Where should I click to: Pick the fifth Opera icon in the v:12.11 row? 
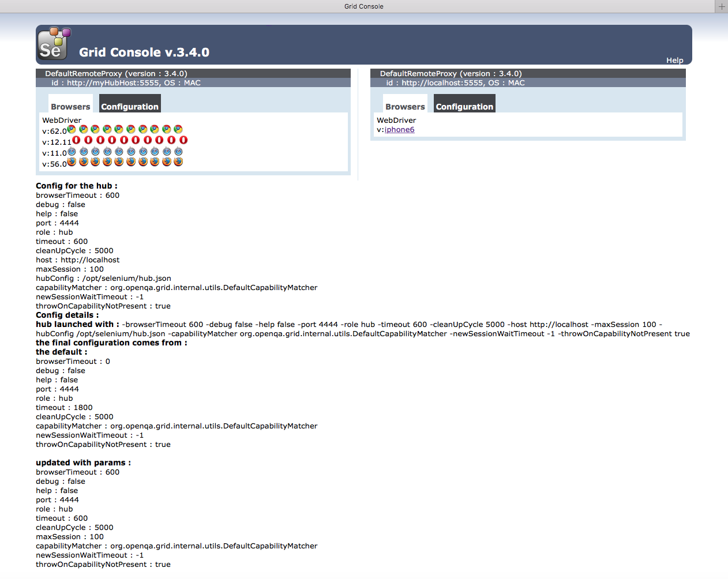click(x=124, y=140)
